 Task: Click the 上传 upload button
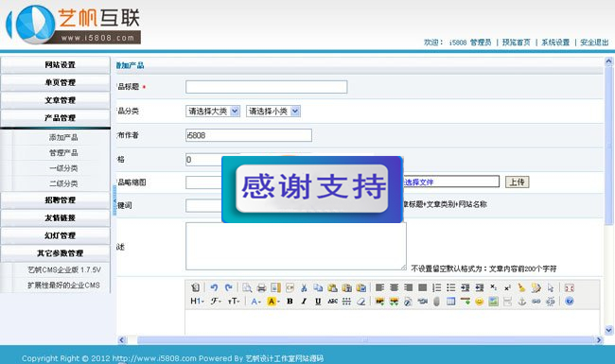(517, 182)
